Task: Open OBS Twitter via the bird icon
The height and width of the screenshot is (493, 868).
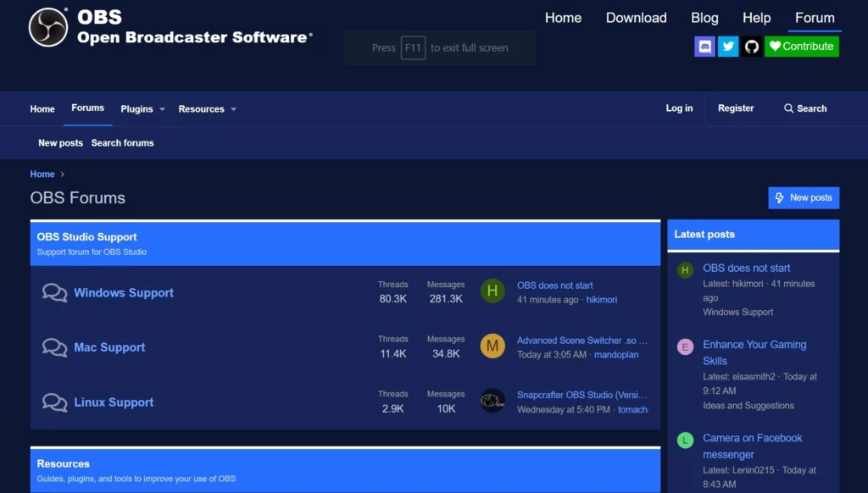Action: pyautogui.click(x=728, y=47)
